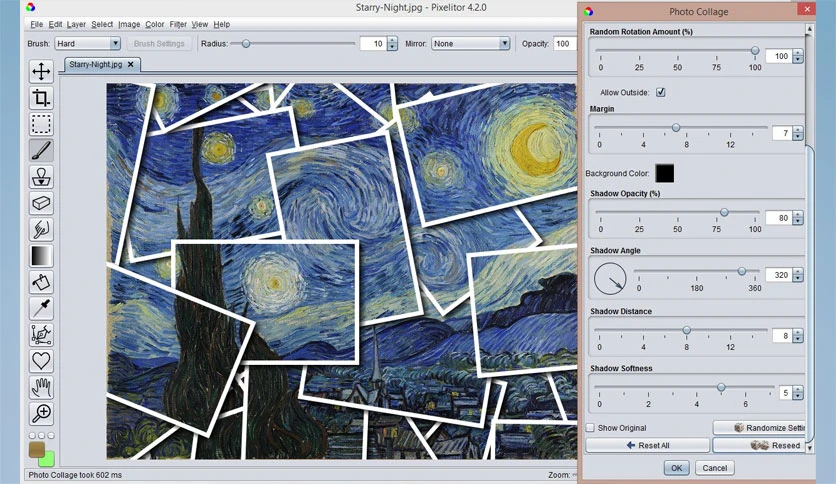
Task: Open the Edit menu
Action: coord(55,24)
